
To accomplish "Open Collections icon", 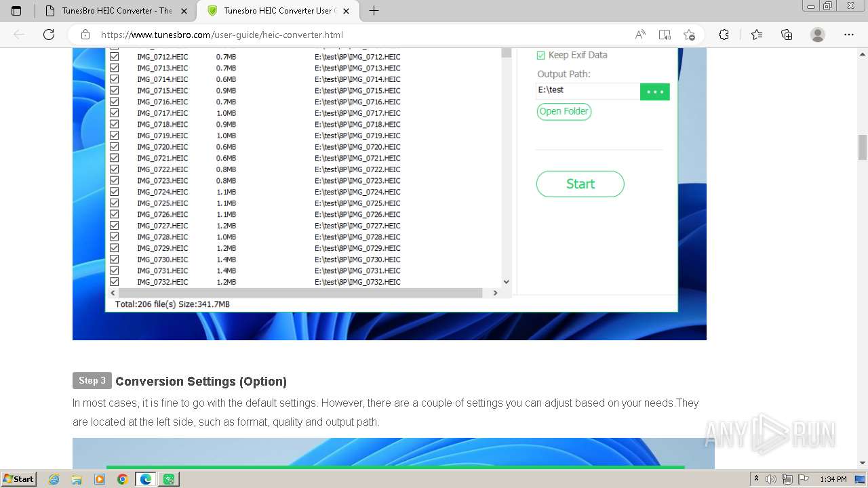I will [787, 35].
